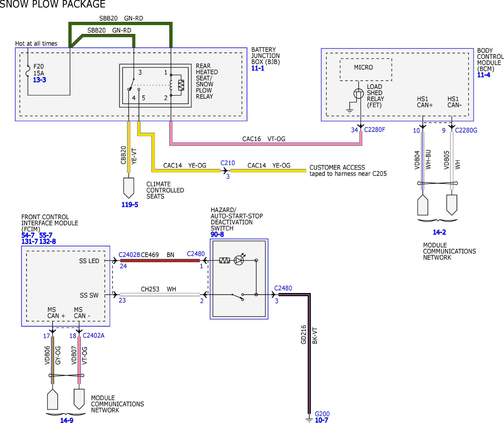Open the 11-1 Battery Junction Box reference link
The image size is (504, 423).
[258, 68]
